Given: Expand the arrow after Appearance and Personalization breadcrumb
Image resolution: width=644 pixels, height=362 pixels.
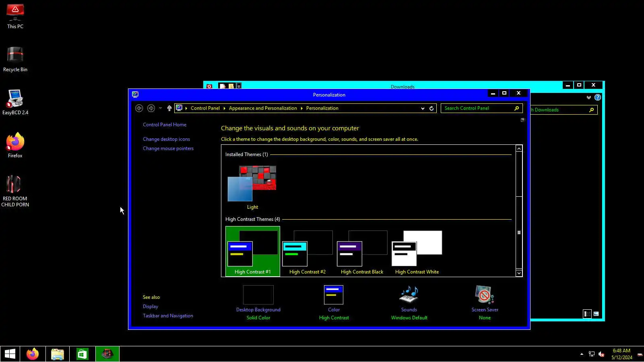Looking at the screenshot, I should [x=301, y=108].
